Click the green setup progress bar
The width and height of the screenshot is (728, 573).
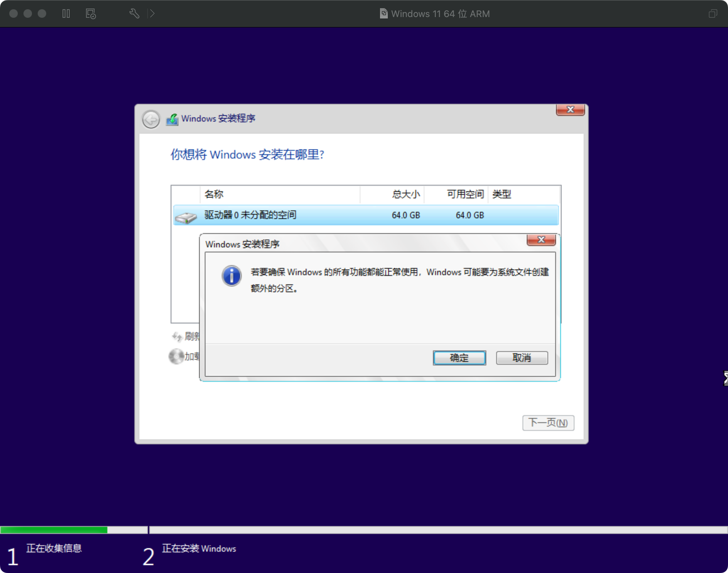(x=54, y=530)
